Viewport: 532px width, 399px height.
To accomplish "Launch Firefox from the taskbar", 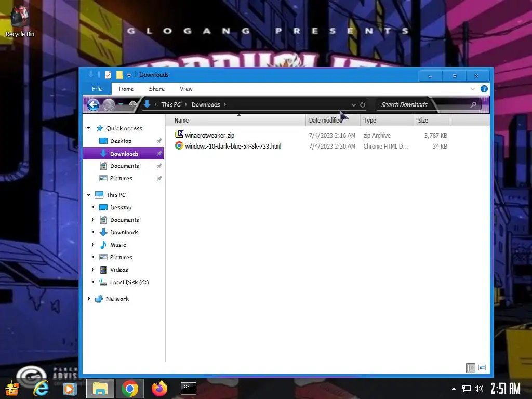I will click(159, 389).
